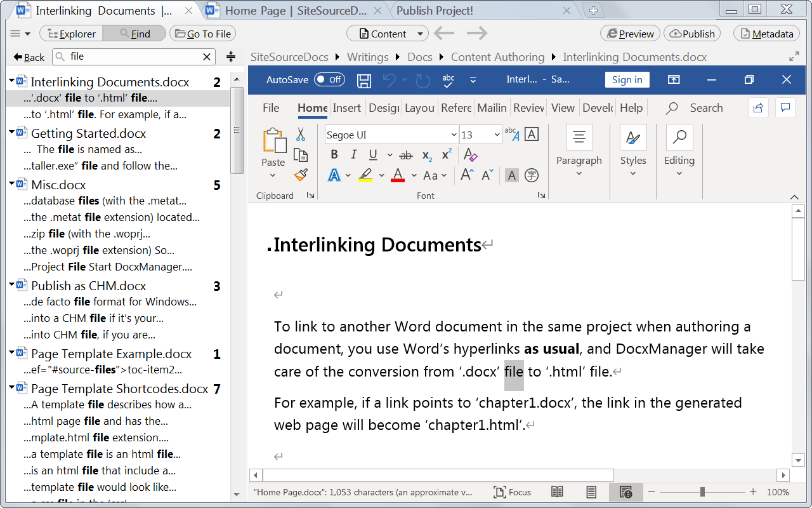
Task: Click Shrink Font size icon
Action: click(x=487, y=175)
